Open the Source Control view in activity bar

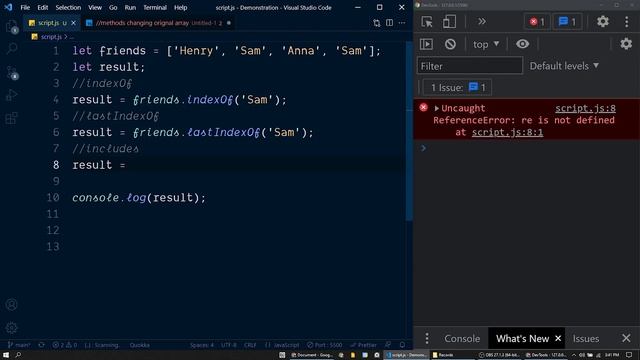pos(12,73)
